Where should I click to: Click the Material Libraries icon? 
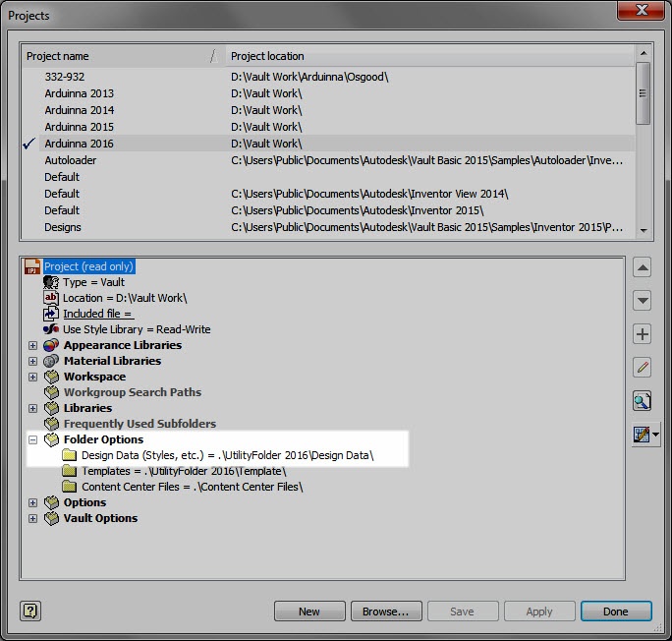(x=51, y=361)
